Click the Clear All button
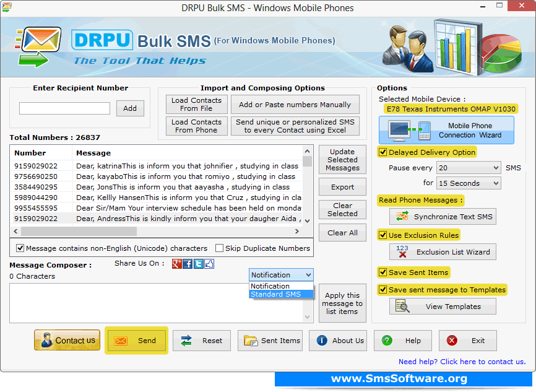536x392 pixels. (x=342, y=233)
